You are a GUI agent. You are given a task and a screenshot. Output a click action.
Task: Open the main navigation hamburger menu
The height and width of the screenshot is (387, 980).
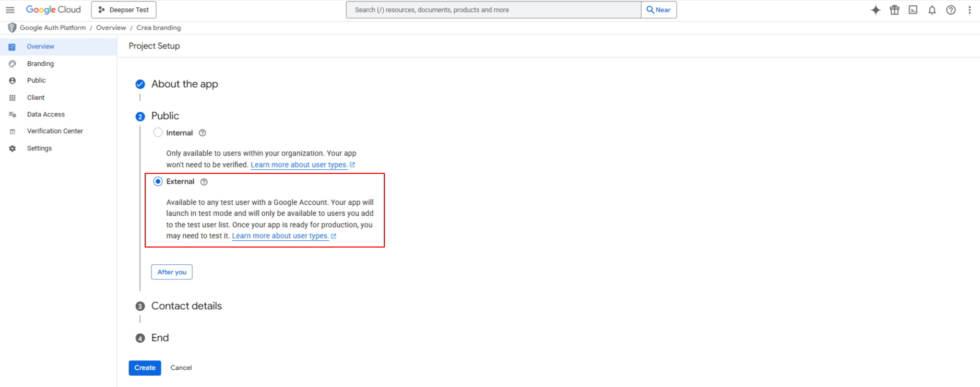[10, 10]
